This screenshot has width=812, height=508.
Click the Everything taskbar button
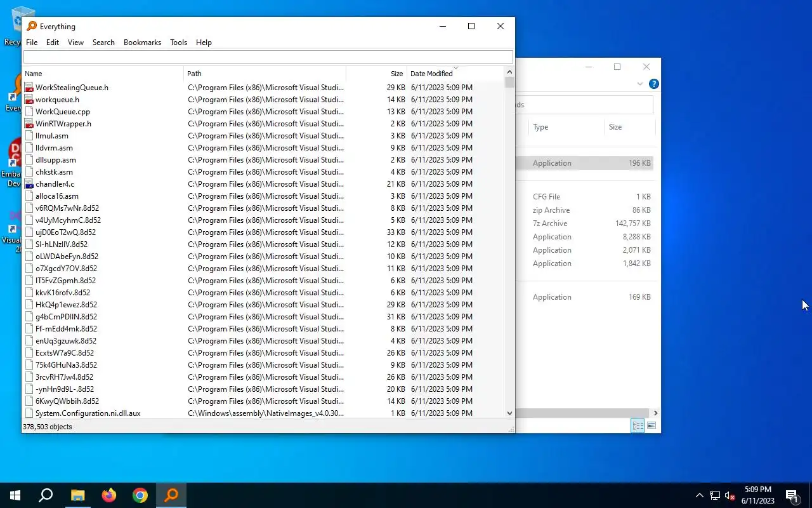point(171,495)
